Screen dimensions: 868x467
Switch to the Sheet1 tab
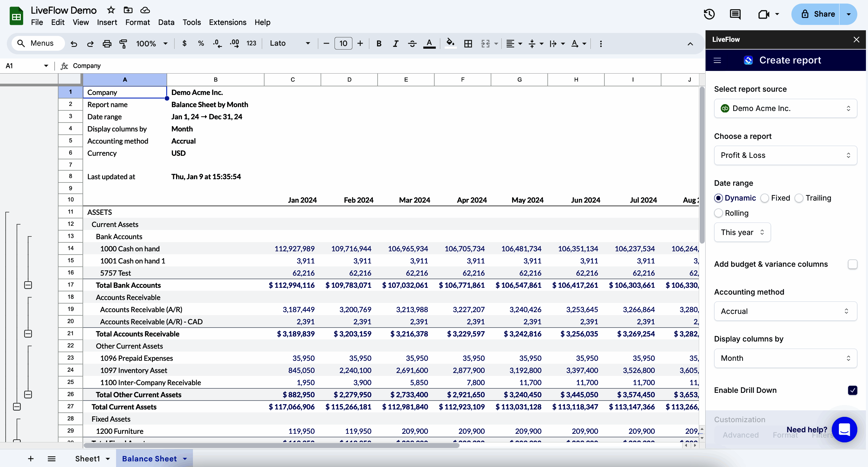(87, 459)
